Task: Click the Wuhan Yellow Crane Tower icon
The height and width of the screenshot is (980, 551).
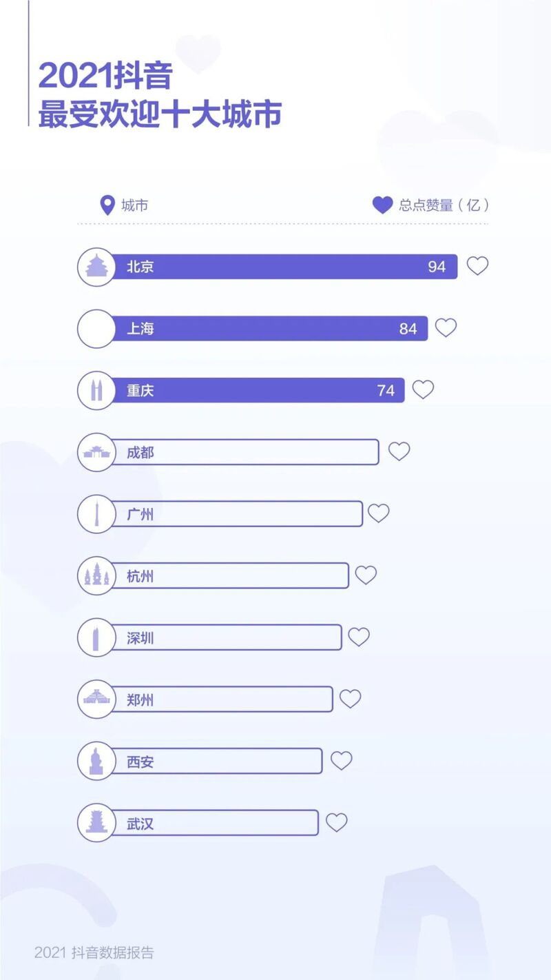Action: pyautogui.click(x=96, y=823)
